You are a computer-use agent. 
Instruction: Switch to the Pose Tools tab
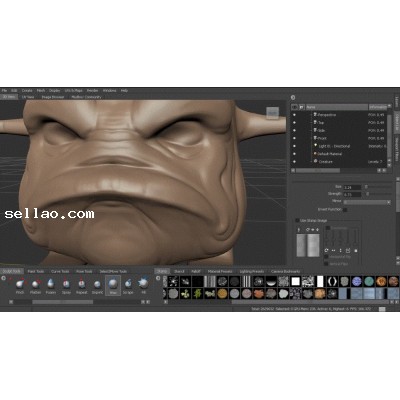pyautogui.click(x=84, y=271)
